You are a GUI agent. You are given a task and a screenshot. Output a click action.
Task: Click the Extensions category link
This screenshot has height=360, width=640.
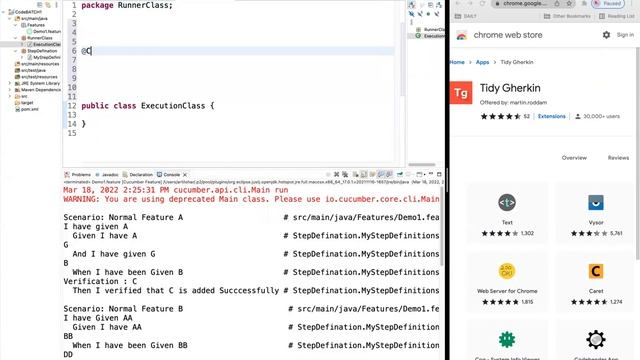(551, 116)
